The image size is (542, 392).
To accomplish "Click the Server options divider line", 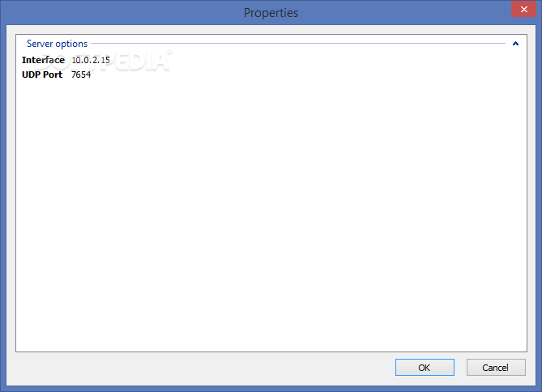I will click(298, 44).
